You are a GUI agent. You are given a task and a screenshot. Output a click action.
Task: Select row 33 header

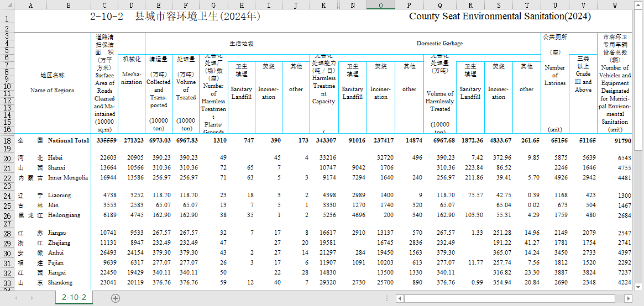(7, 283)
